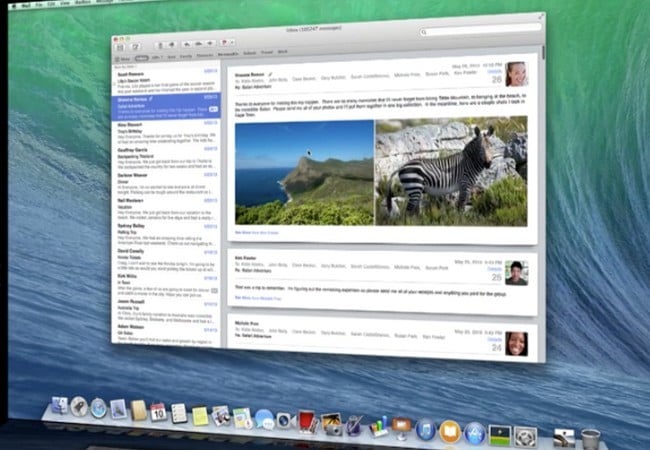
Task: Click the Reply arrow toolbar icon
Action: pyautogui.click(x=187, y=44)
